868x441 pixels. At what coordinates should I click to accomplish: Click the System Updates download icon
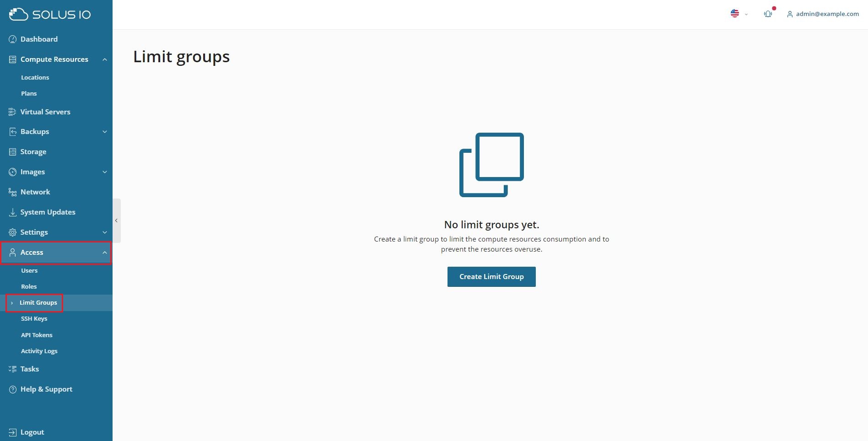(x=13, y=212)
